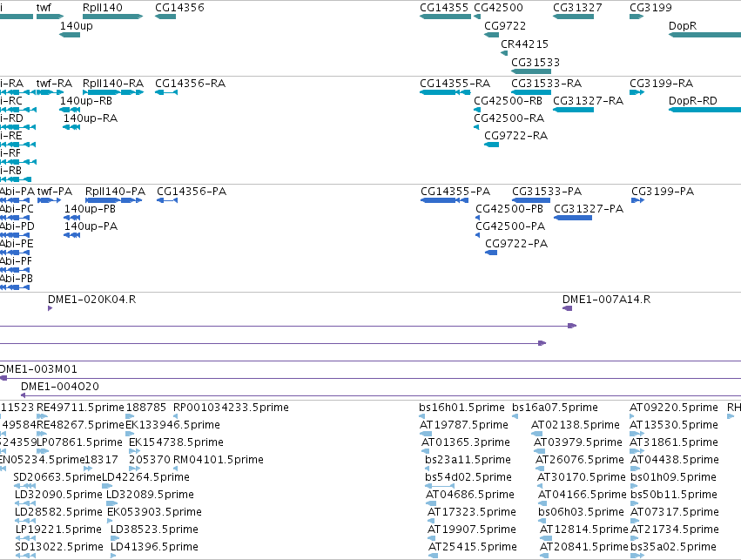Image resolution: width=741 pixels, height=560 pixels.
Task: Click the teal CG31327 gene arrow bar
Action: [x=573, y=17]
